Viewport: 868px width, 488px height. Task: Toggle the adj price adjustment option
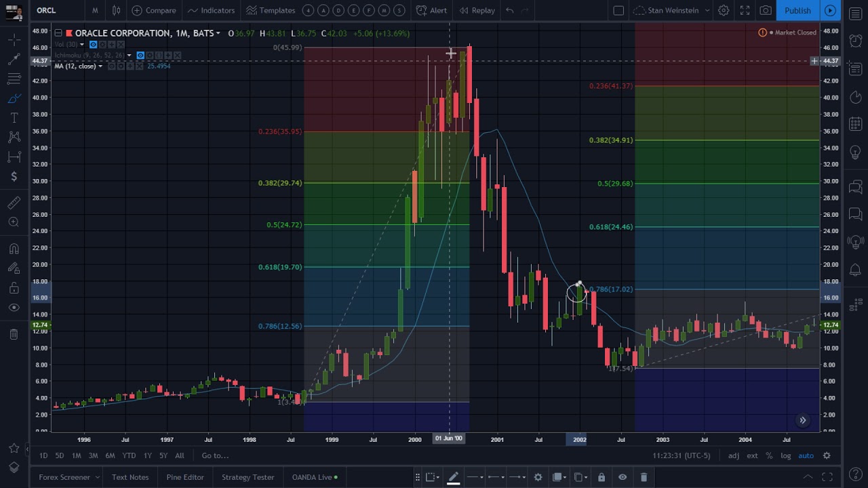[x=734, y=455]
